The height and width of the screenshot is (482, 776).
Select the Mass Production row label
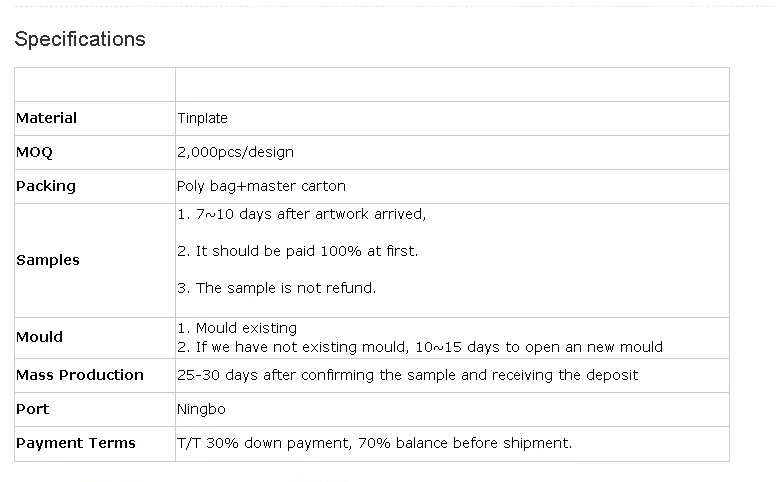tap(80, 375)
